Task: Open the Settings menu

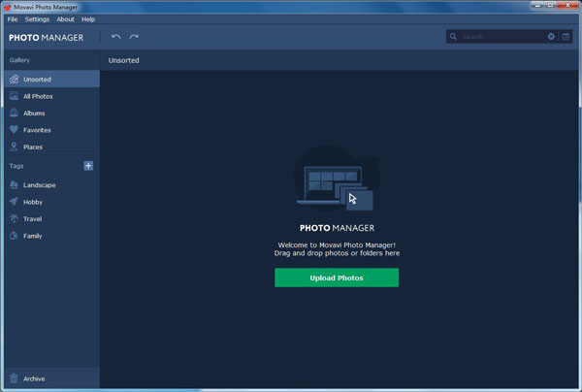Action: point(37,19)
